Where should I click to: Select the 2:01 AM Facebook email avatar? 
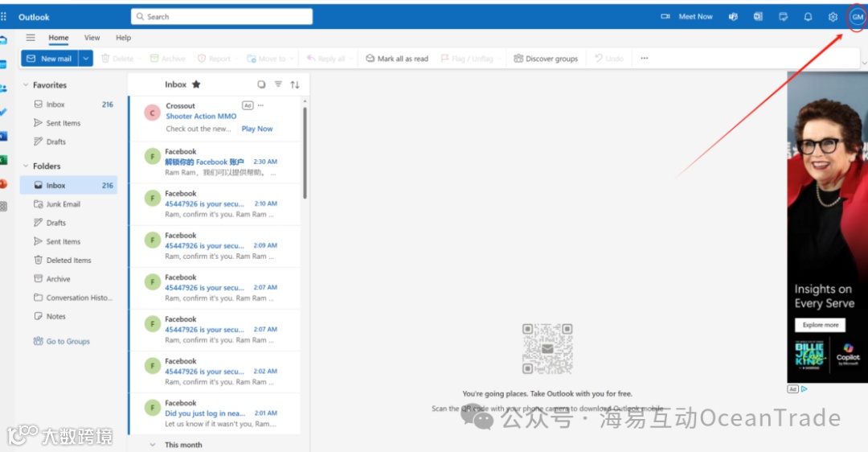pos(152,408)
